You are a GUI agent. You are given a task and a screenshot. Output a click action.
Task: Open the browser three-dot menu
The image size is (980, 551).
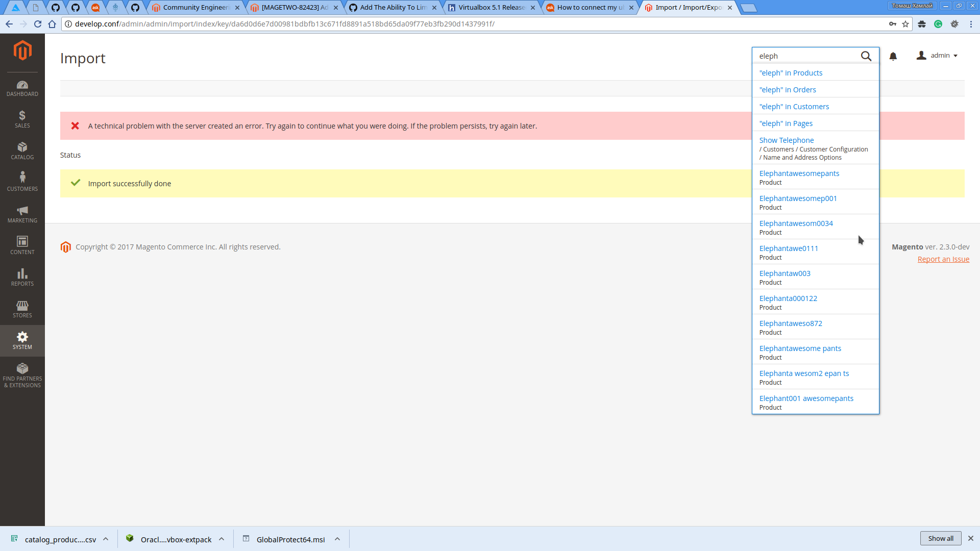(x=971, y=24)
